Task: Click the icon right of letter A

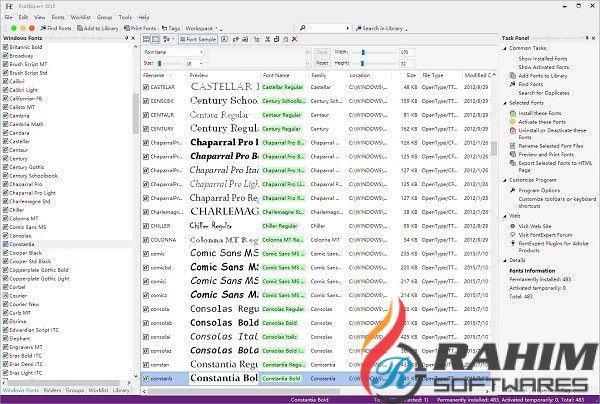Action: 236,39
